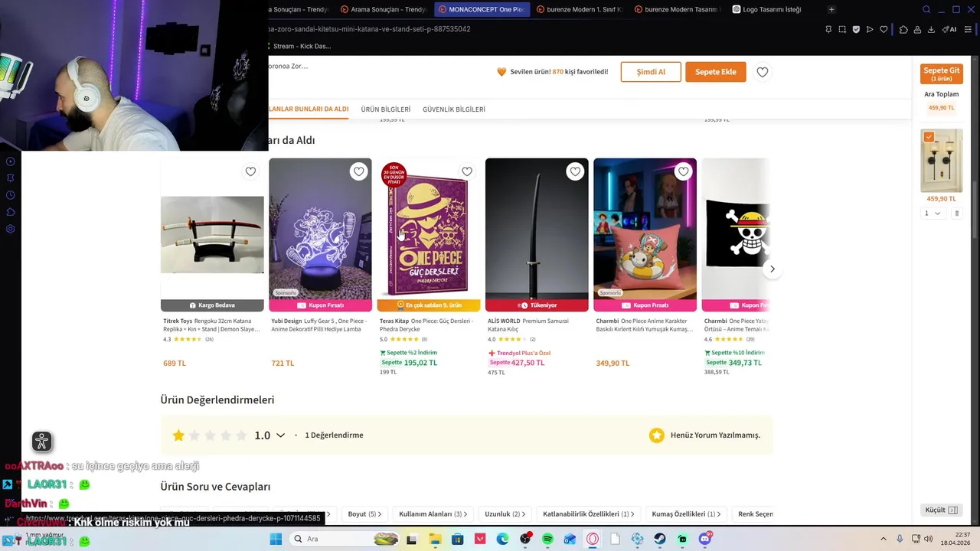Expand the Boyut (5) filter
The image size is (980, 551).
[364, 514]
